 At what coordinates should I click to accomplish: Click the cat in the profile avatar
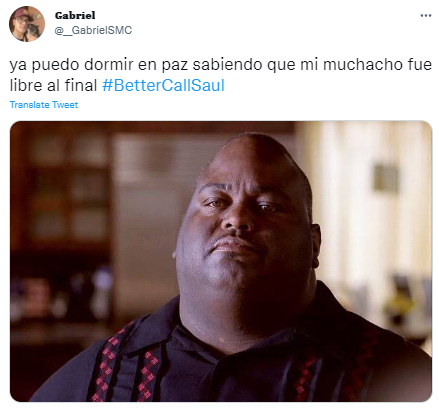pyautogui.click(x=35, y=30)
